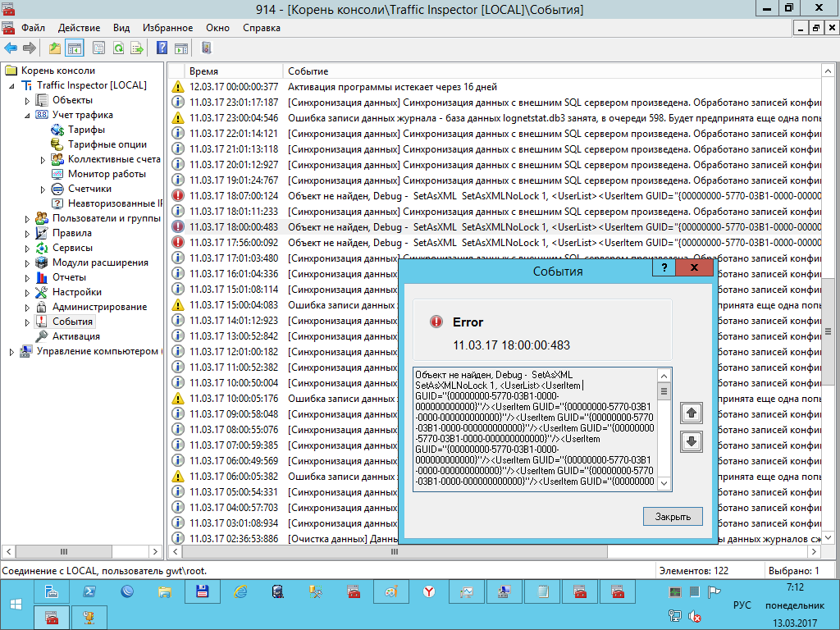Click Закрыть to dismiss the event dialog
The width and height of the screenshot is (840, 630).
click(x=673, y=517)
